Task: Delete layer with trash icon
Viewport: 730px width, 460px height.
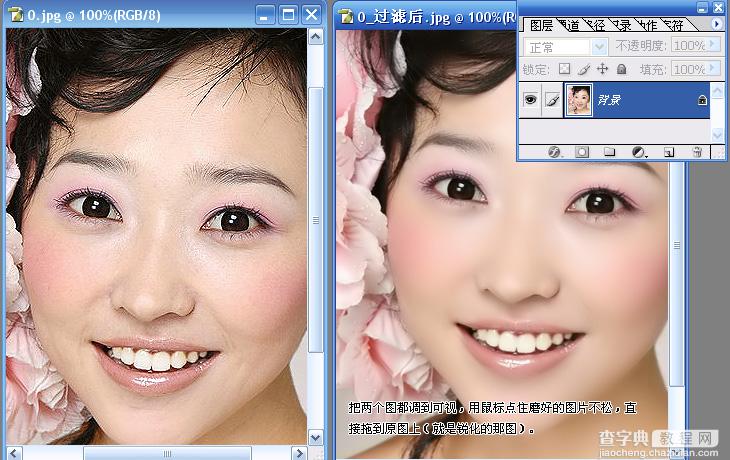Action: pyautogui.click(x=697, y=152)
